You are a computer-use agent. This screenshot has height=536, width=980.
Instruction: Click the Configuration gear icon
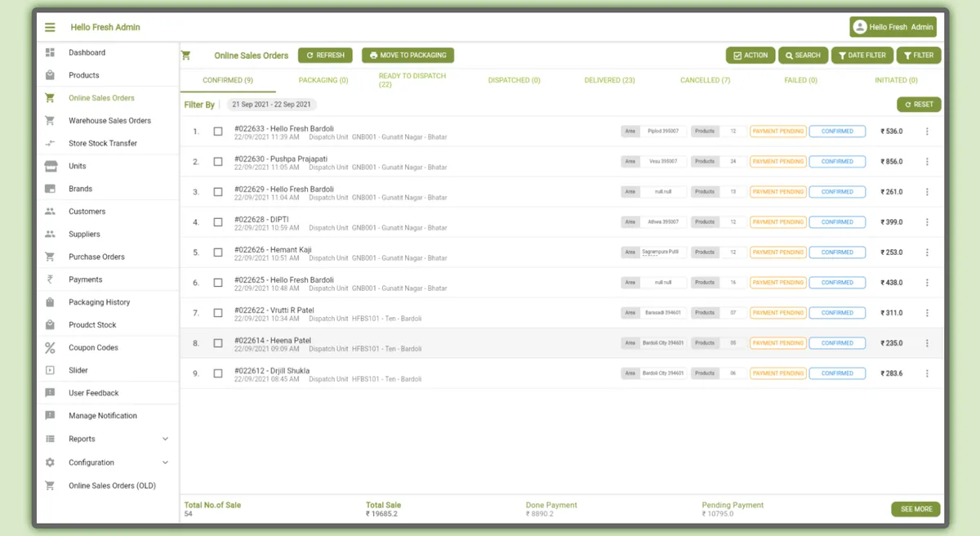click(50, 462)
